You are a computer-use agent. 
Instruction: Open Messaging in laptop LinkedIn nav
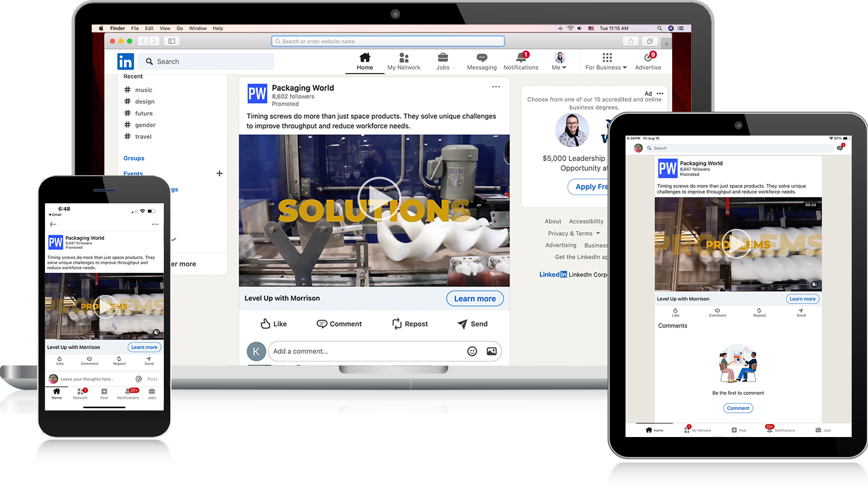[482, 61]
